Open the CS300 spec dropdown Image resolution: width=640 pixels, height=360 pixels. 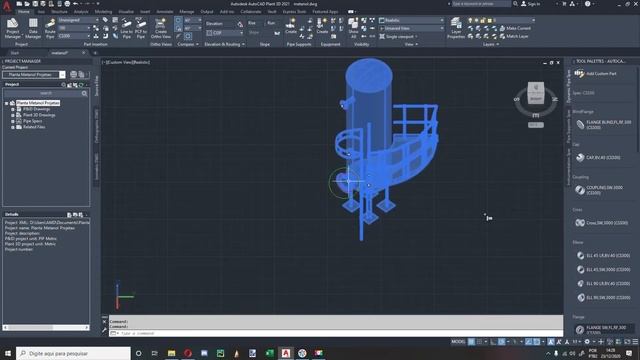click(73, 36)
